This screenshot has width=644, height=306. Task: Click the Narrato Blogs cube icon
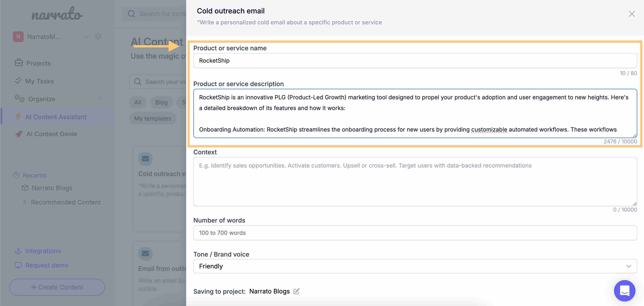coord(25,187)
